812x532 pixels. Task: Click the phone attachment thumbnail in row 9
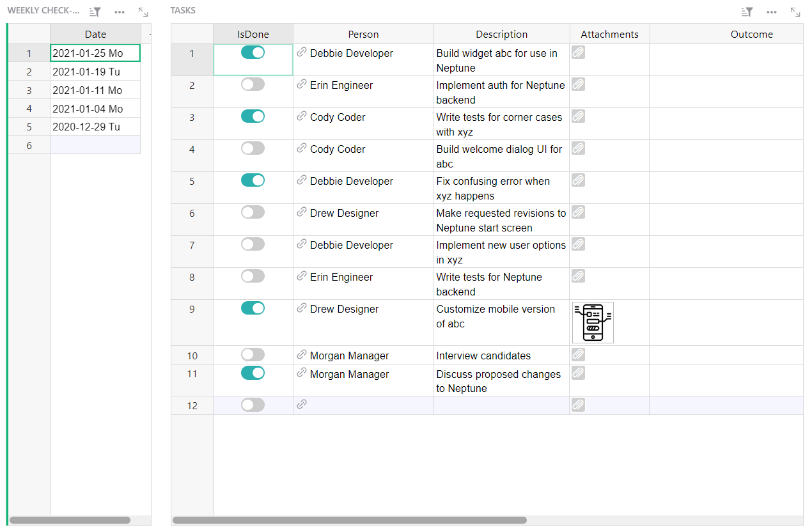593,322
